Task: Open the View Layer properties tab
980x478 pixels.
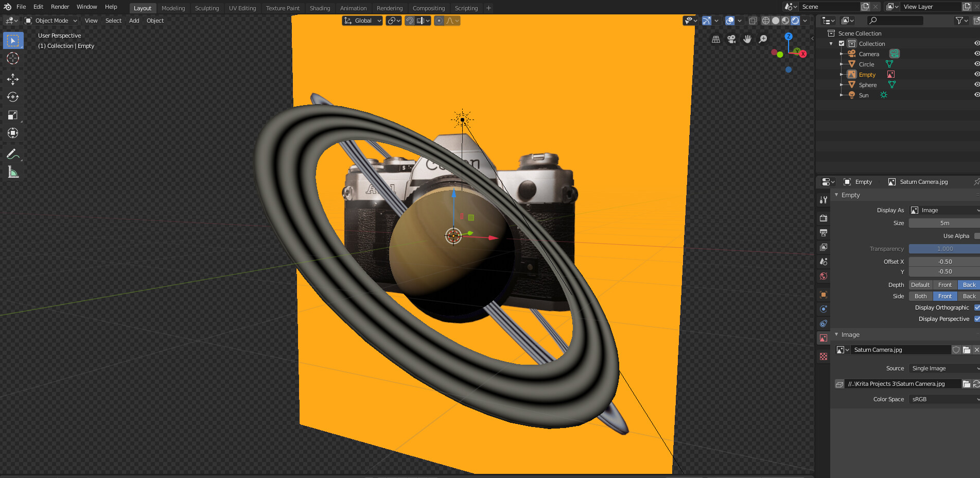Action: (824, 247)
